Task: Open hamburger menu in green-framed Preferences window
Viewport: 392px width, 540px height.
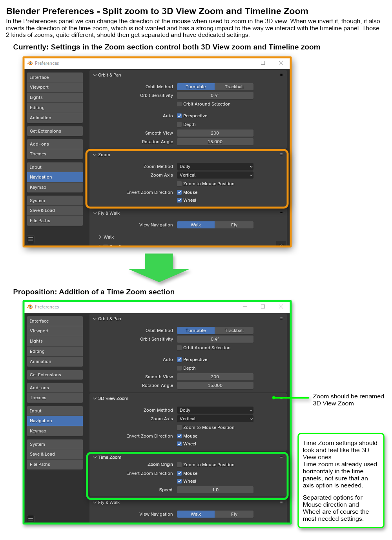Action: [x=31, y=518]
